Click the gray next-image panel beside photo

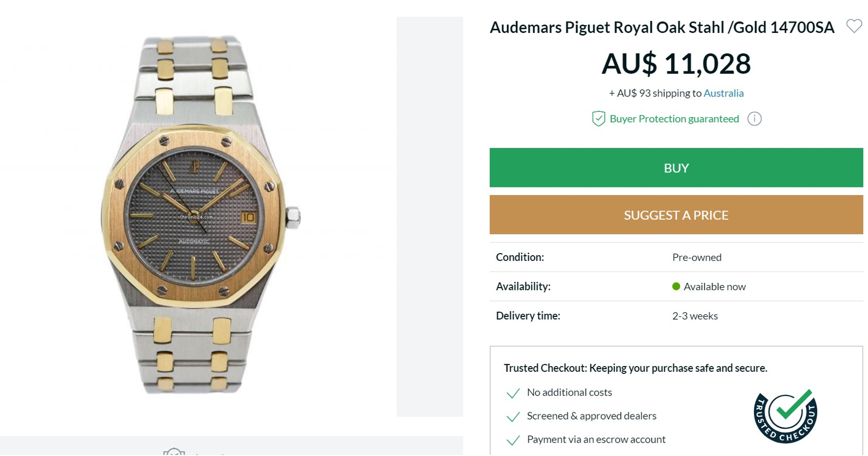pos(429,216)
